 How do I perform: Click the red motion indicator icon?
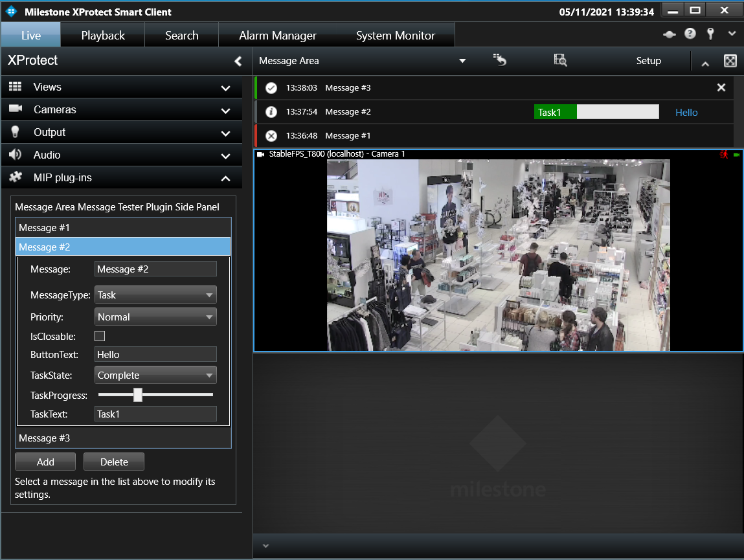(x=723, y=154)
